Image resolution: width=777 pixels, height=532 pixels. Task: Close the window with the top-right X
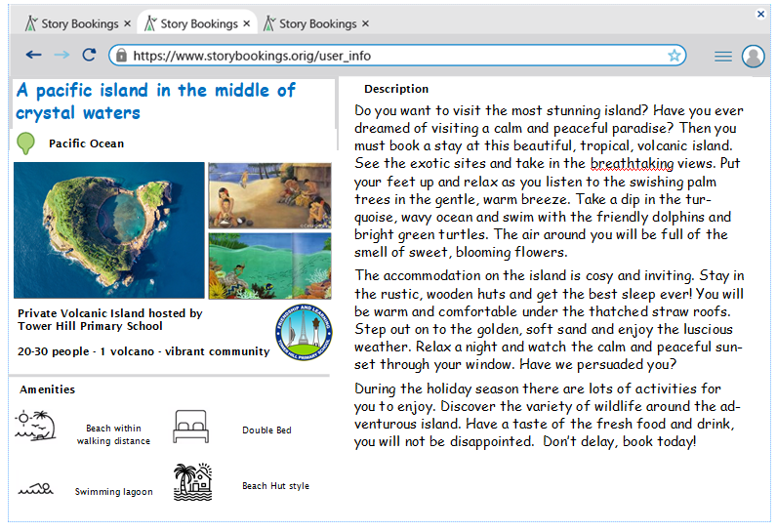tap(760, 14)
